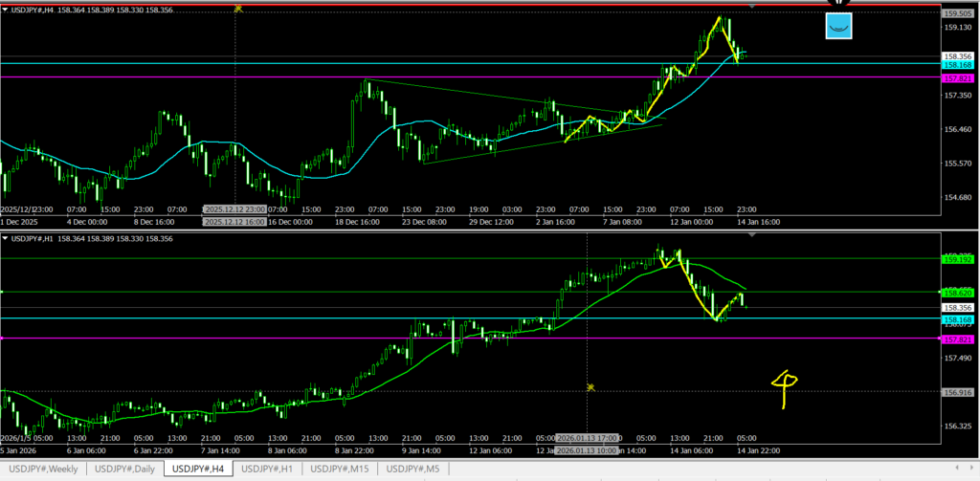Click the magenta 157.821 price label on H4

958,78
